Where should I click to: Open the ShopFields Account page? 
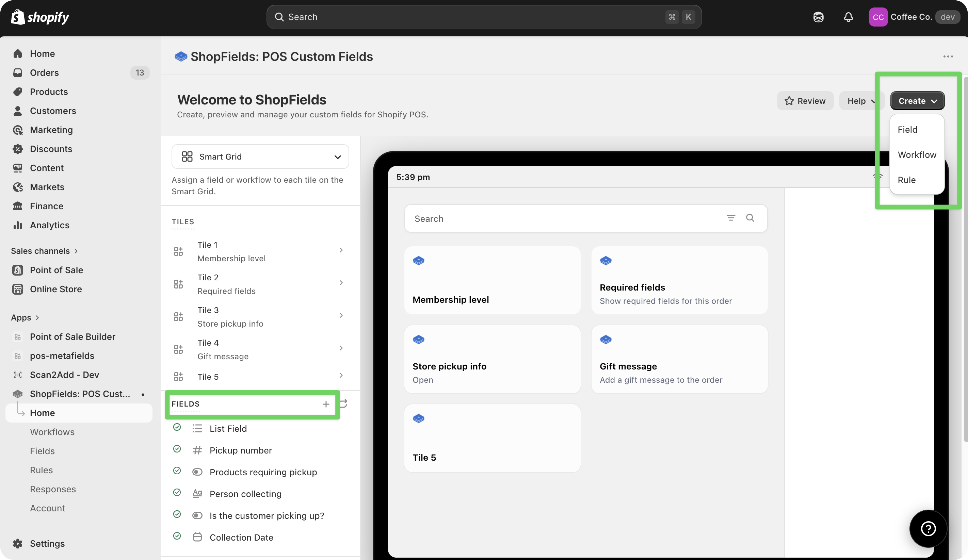(48, 508)
